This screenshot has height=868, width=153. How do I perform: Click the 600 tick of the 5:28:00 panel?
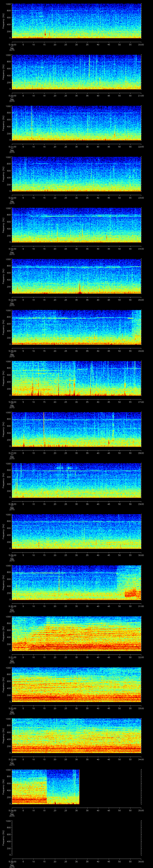[x=9, y=477]
